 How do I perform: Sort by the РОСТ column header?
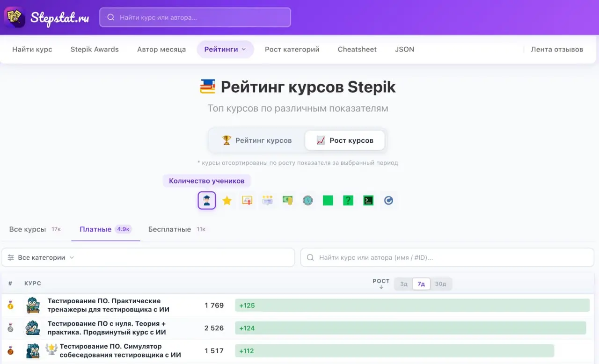(381, 284)
